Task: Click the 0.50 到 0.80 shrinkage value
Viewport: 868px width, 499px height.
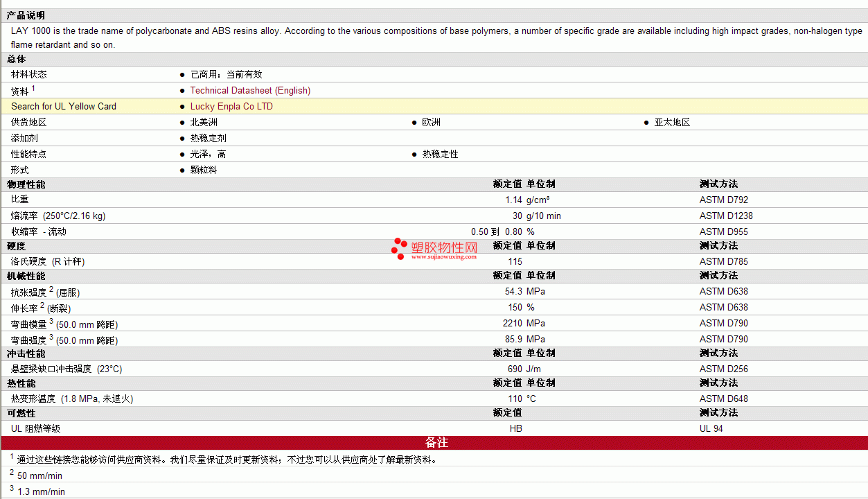Action: (x=497, y=232)
